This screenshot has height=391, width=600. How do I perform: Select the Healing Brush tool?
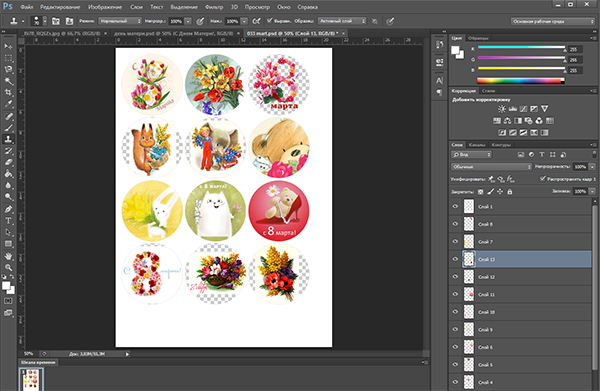coord(8,117)
